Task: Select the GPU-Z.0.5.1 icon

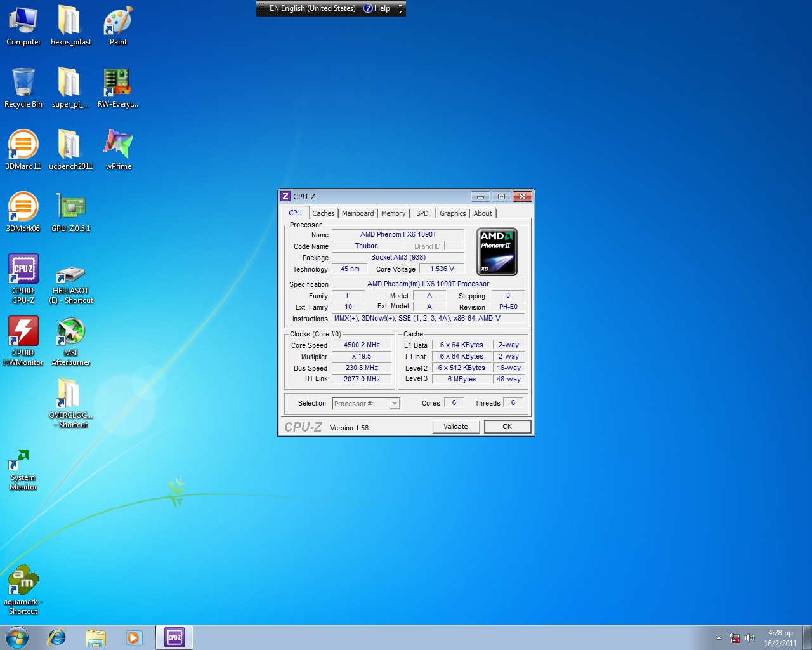Action: point(70,212)
